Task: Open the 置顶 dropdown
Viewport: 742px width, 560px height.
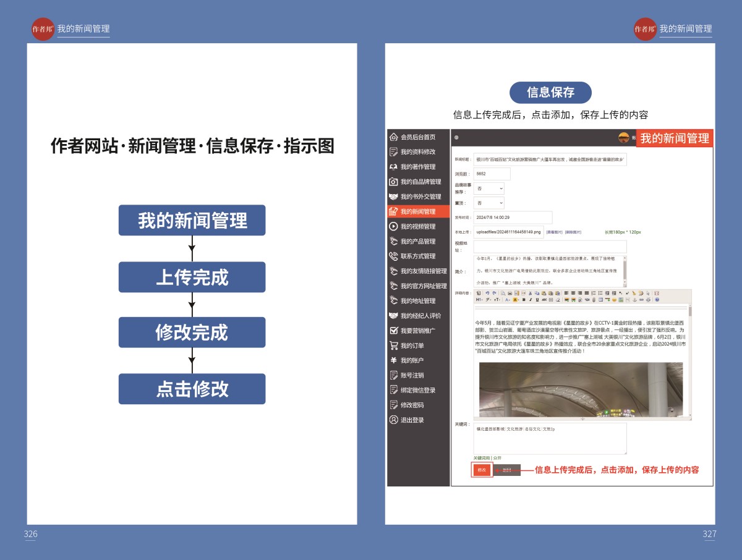Action: click(488, 203)
